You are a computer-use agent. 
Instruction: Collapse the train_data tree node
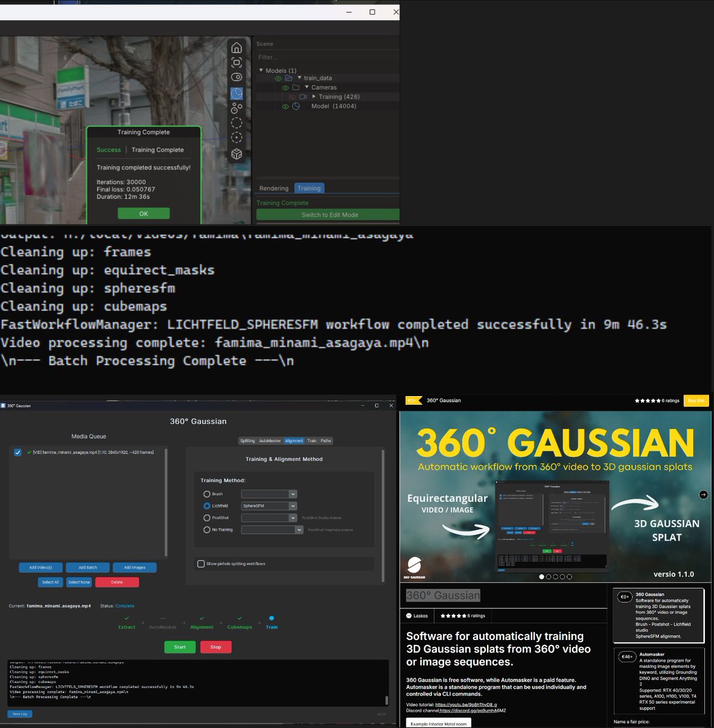coord(299,78)
